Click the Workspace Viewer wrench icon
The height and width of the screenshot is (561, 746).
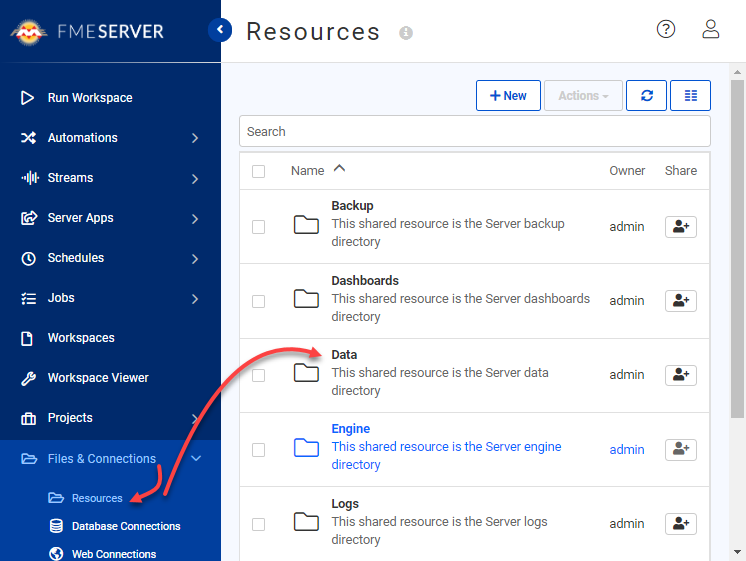pyautogui.click(x=28, y=378)
